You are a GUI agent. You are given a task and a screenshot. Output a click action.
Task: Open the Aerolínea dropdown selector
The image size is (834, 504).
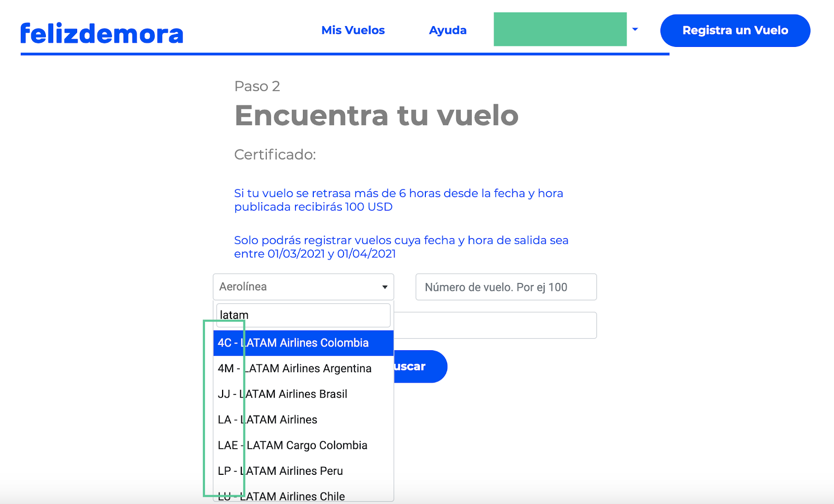[x=303, y=287]
